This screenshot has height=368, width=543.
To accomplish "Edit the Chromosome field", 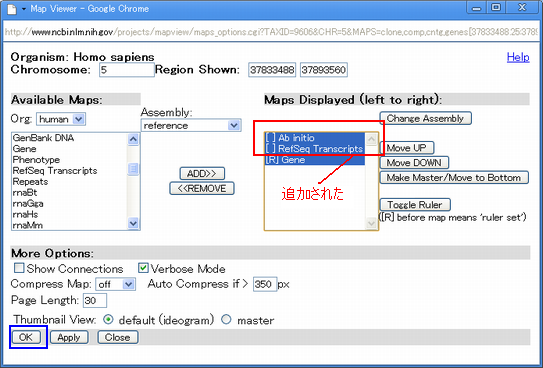I will [127, 70].
